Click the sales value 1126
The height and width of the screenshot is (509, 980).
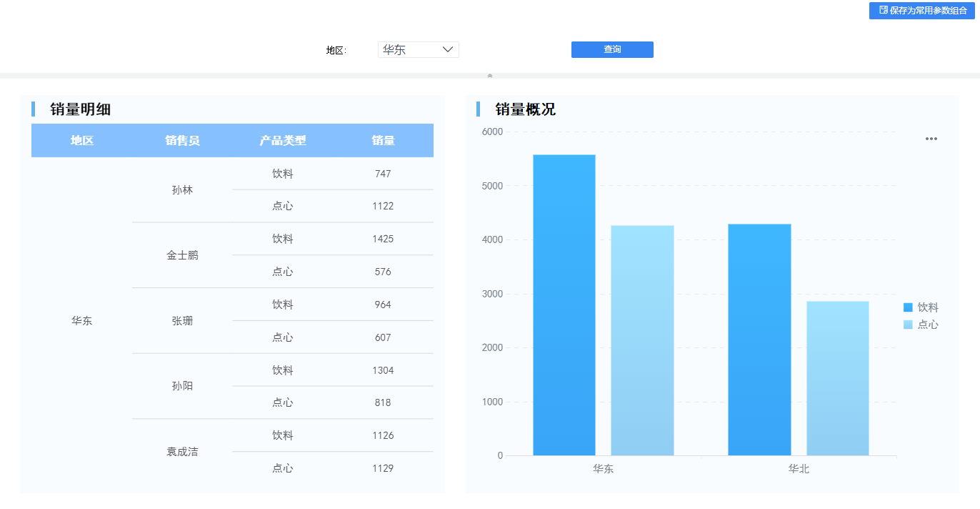pyautogui.click(x=383, y=435)
